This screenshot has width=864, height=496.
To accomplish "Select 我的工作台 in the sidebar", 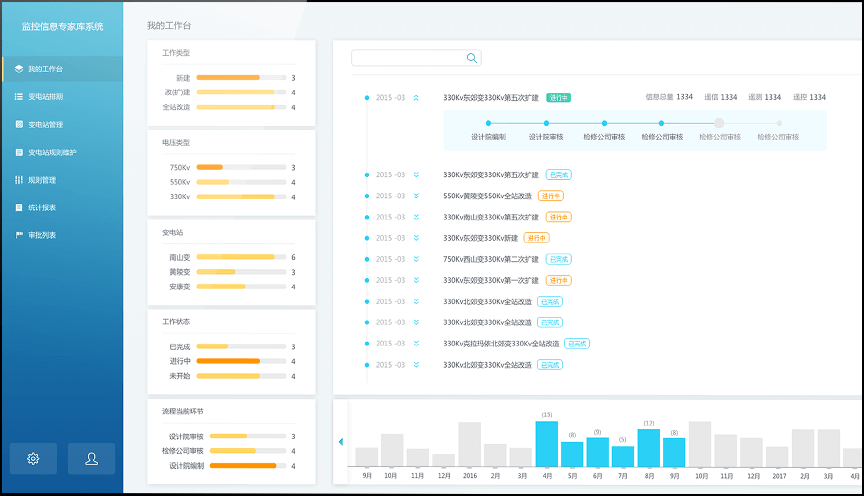I will click(x=45, y=69).
